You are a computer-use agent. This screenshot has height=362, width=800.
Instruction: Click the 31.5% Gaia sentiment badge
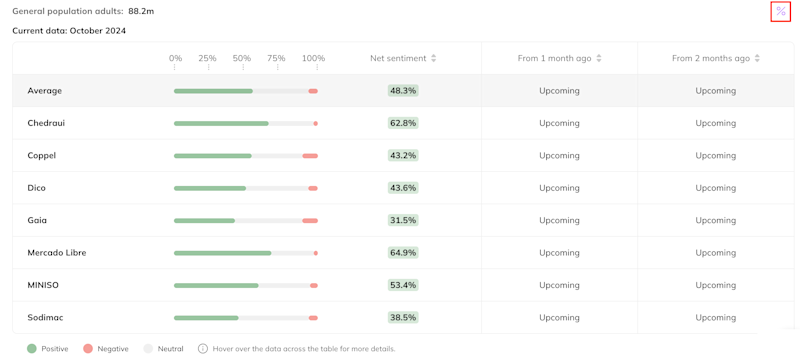click(x=403, y=220)
